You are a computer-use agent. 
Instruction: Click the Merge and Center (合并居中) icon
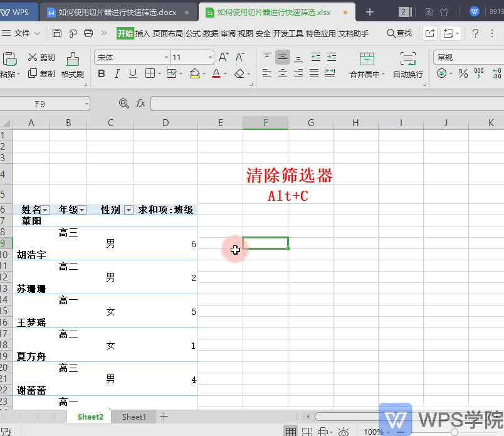[x=367, y=60]
